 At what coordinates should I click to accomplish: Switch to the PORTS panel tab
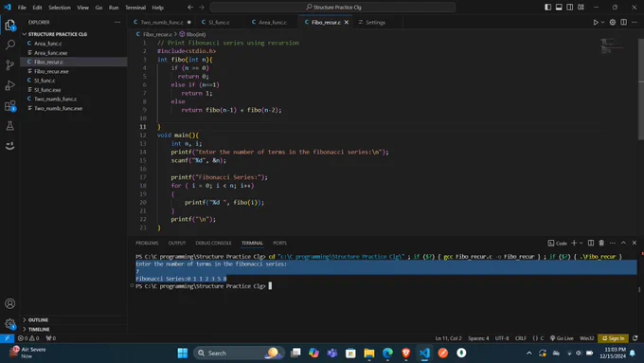tap(279, 243)
